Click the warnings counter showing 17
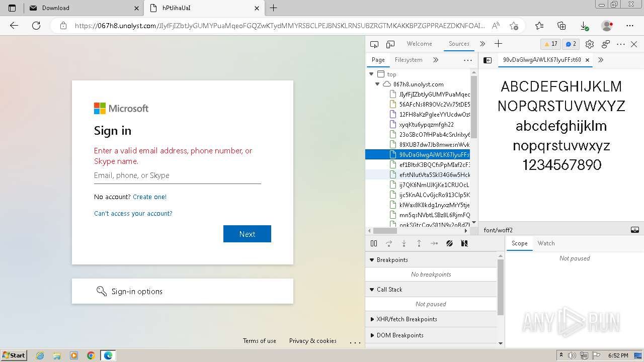Screen dimensions: 644x362 point(550,44)
